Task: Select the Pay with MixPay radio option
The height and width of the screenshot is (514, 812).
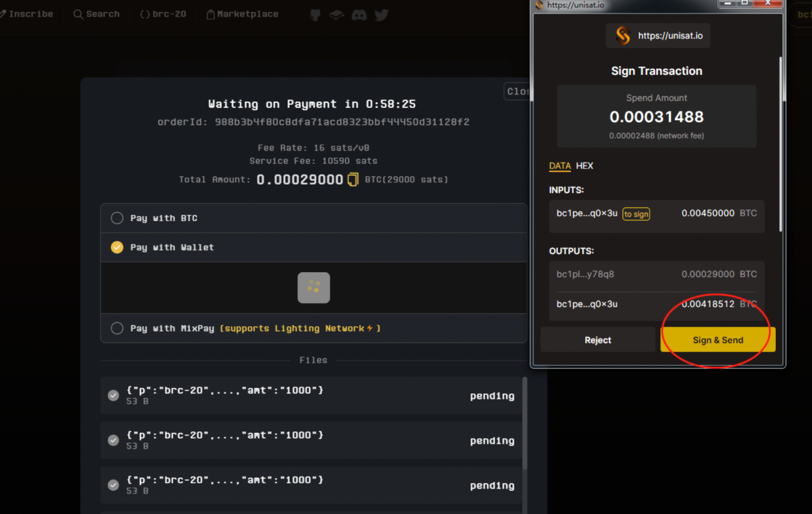Action: (117, 328)
